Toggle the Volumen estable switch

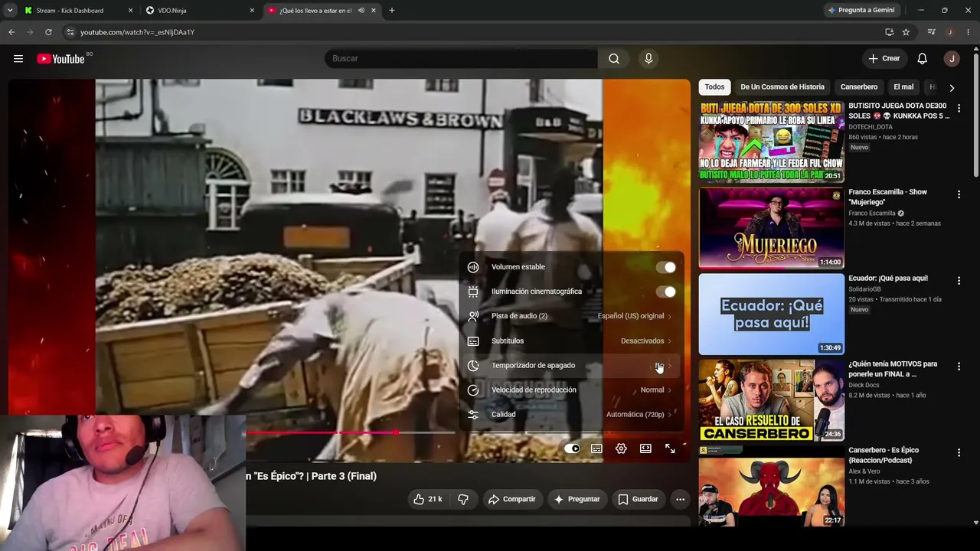click(x=666, y=267)
